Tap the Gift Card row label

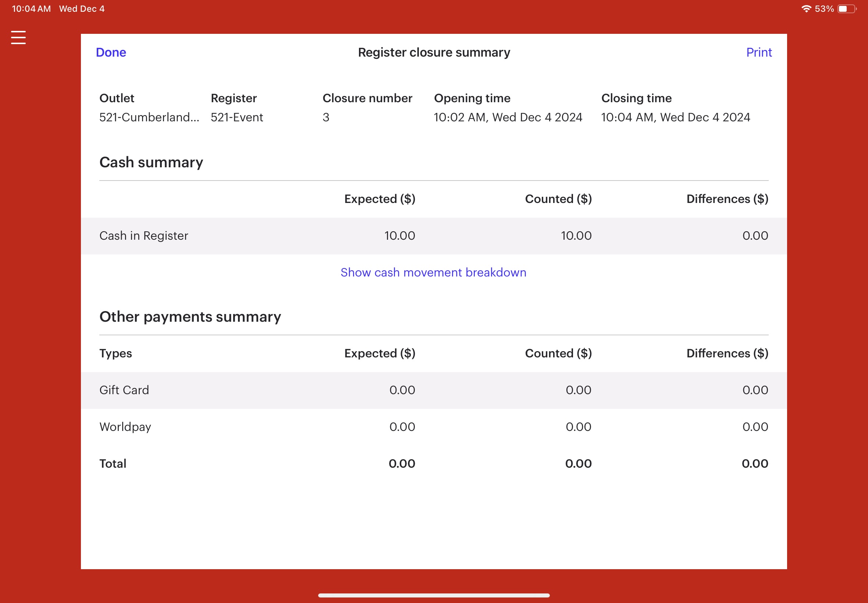(124, 390)
